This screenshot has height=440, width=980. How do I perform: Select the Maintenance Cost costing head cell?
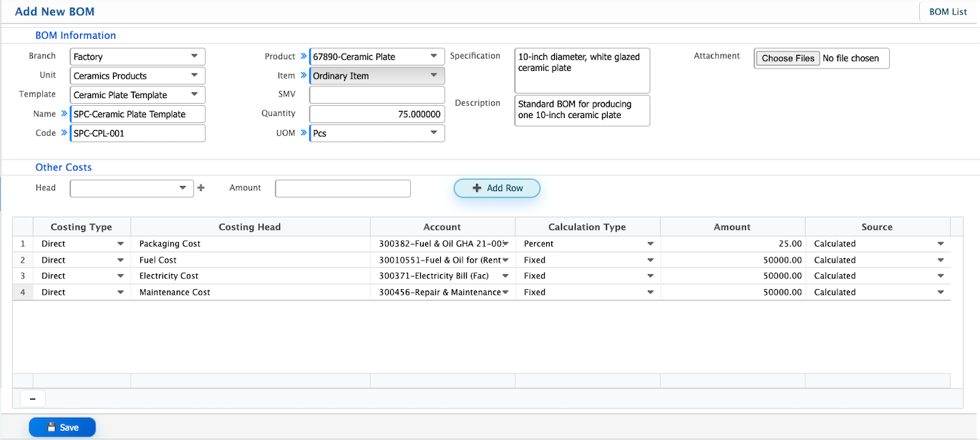coord(251,293)
